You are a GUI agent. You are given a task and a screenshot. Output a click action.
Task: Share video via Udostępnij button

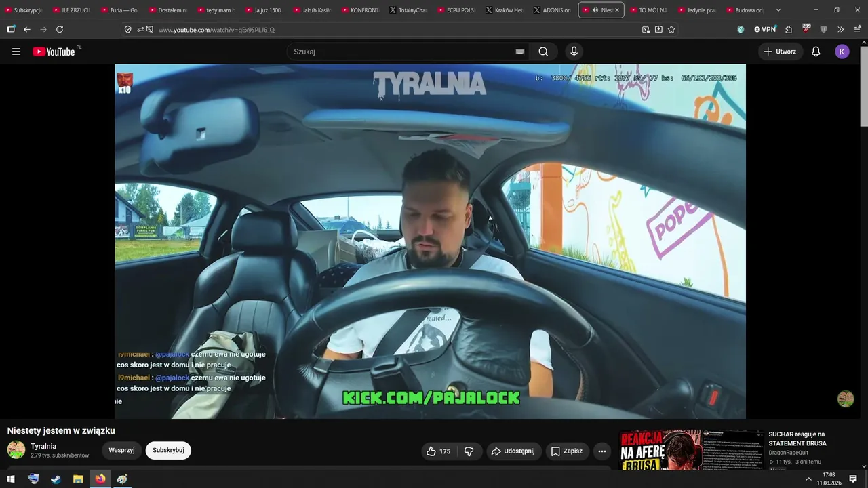tap(514, 451)
